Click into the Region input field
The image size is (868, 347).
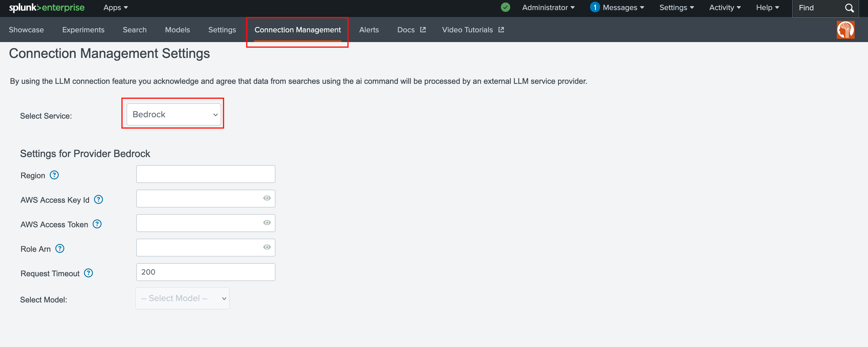[x=206, y=174]
